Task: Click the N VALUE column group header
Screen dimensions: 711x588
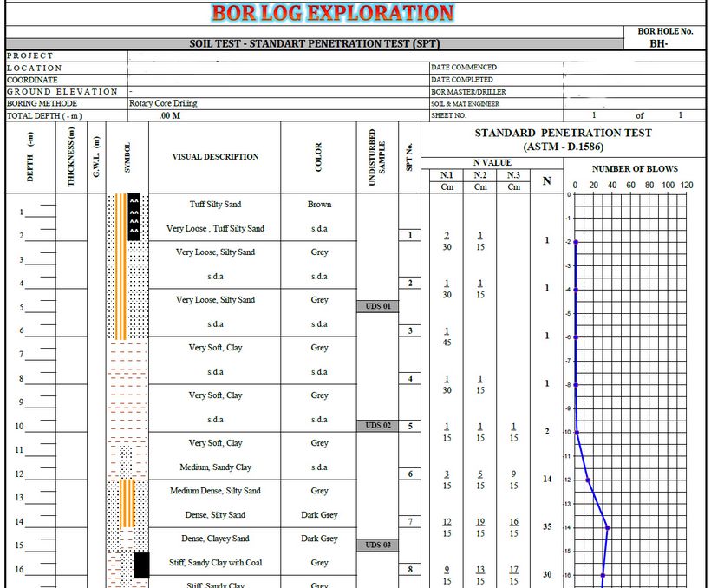Action: point(492,162)
